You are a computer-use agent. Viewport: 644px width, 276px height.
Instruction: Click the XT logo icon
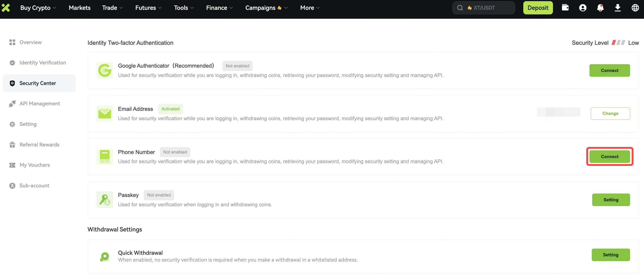coord(5,8)
